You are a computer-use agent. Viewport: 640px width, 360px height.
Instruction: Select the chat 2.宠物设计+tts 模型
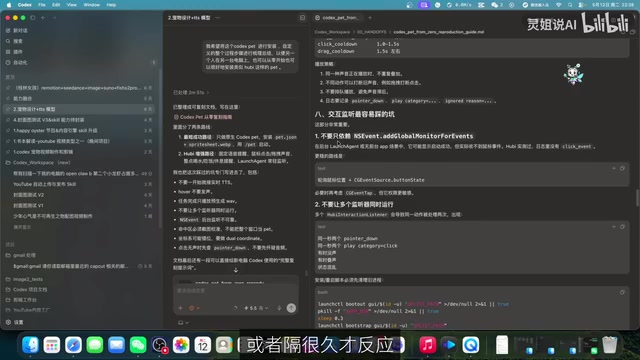pos(80,109)
